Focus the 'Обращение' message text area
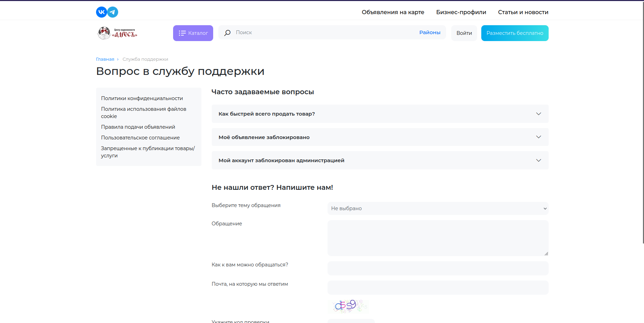Image resolution: width=644 pixels, height=323 pixels. 438,238
